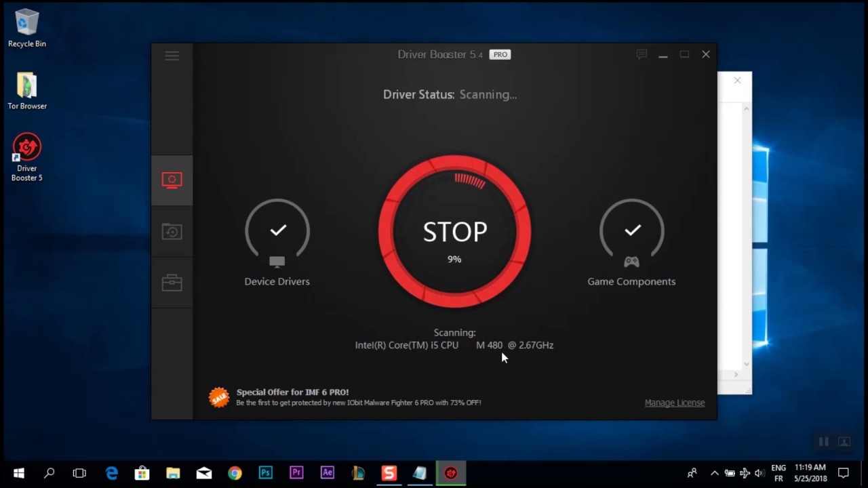This screenshot has width=868, height=488.
Task: Click the Game Components gauge checkmark
Action: 632,230
